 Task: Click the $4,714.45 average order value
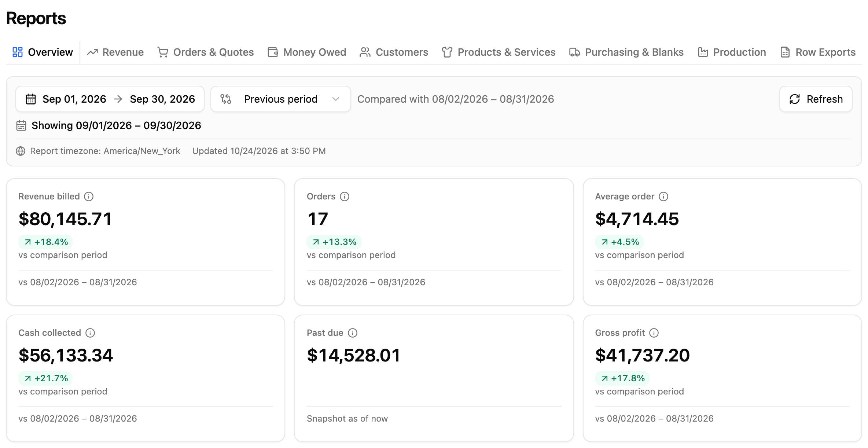637,219
